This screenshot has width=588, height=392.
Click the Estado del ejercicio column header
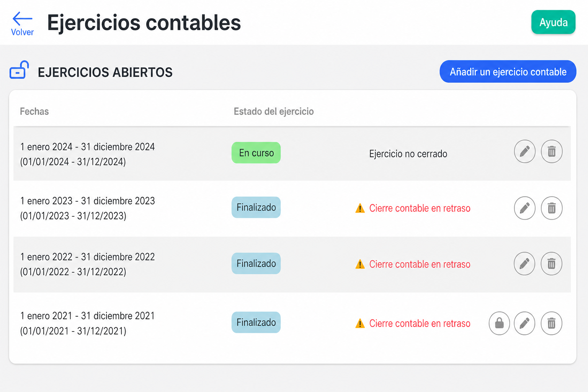274,111
